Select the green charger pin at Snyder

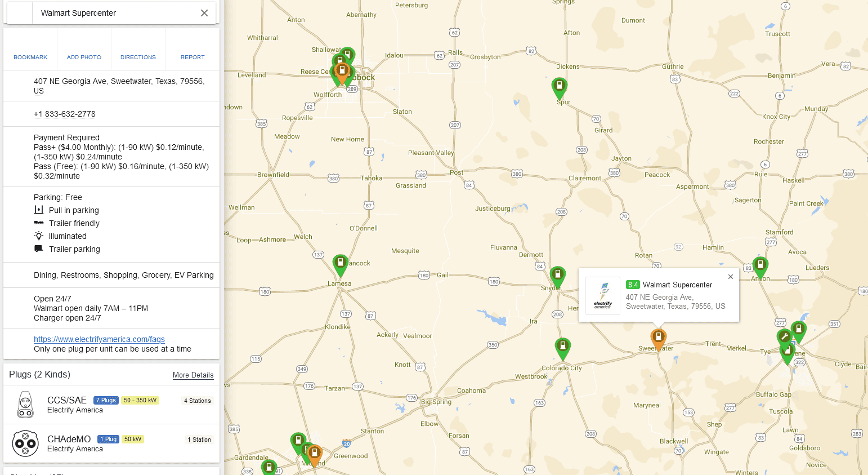point(557,276)
